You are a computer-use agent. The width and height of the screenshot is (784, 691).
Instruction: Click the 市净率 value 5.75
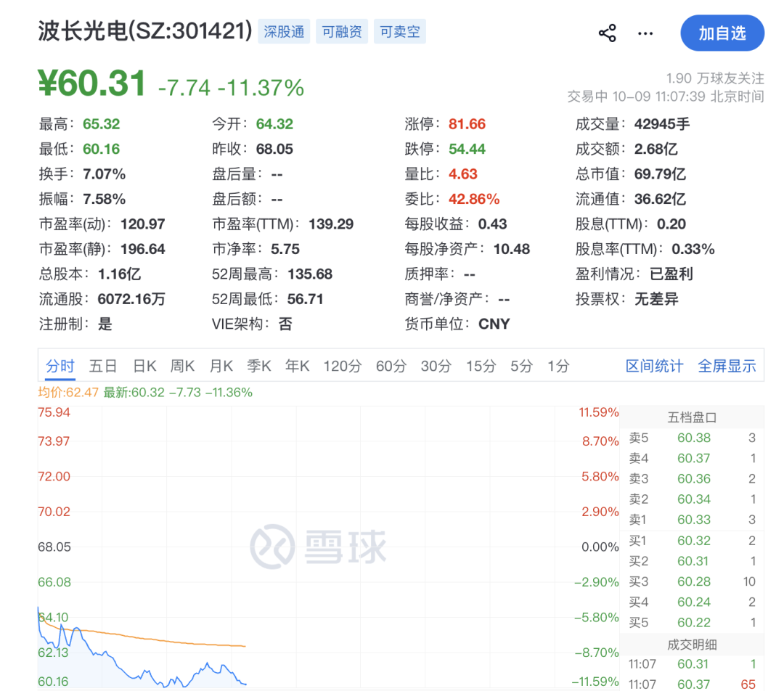coord(285,249)
